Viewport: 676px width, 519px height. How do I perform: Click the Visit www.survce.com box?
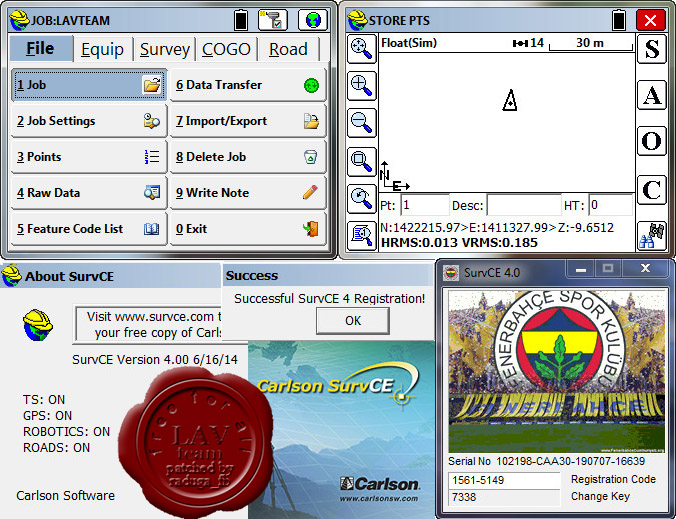pos(149,325)
